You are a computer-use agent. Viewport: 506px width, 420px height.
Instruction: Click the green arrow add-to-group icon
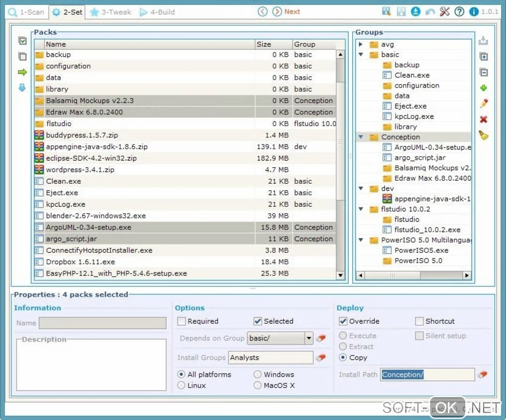coord(22,71)
